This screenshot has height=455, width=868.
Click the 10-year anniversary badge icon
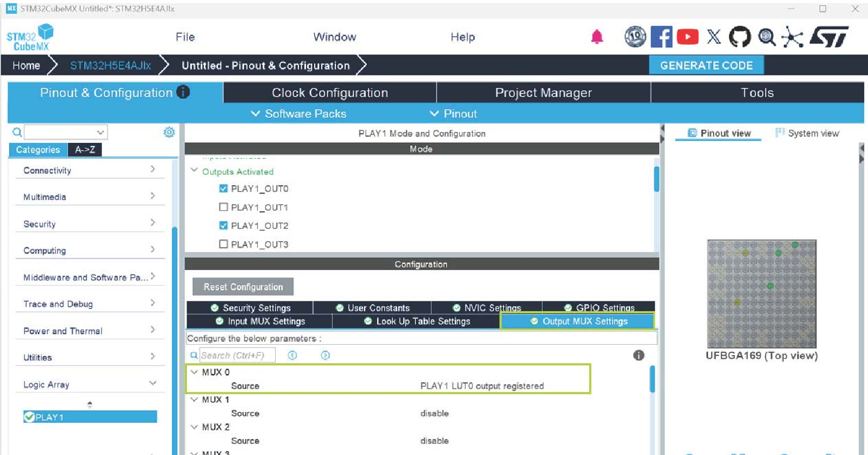click(635, 37)
